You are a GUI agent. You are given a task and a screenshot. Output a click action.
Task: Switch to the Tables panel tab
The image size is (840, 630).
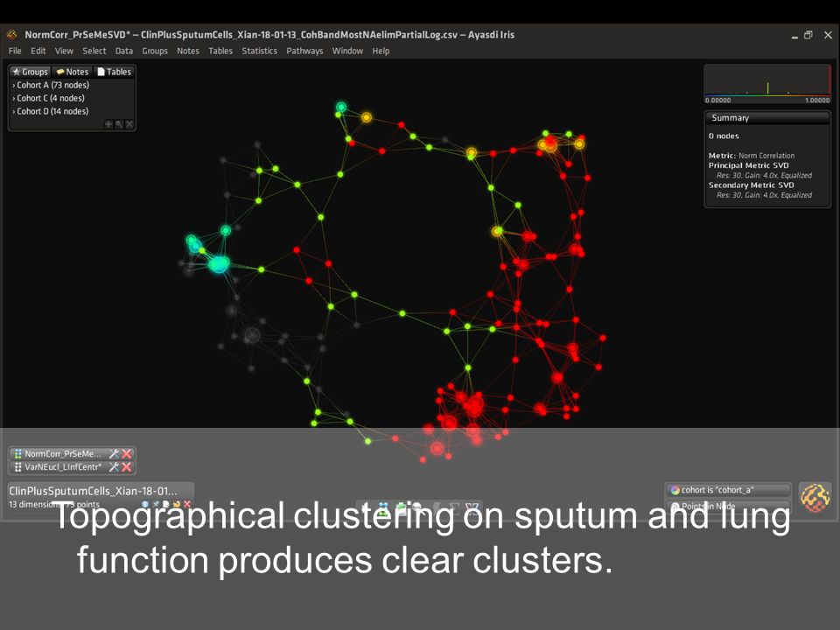tap(114, 72)
